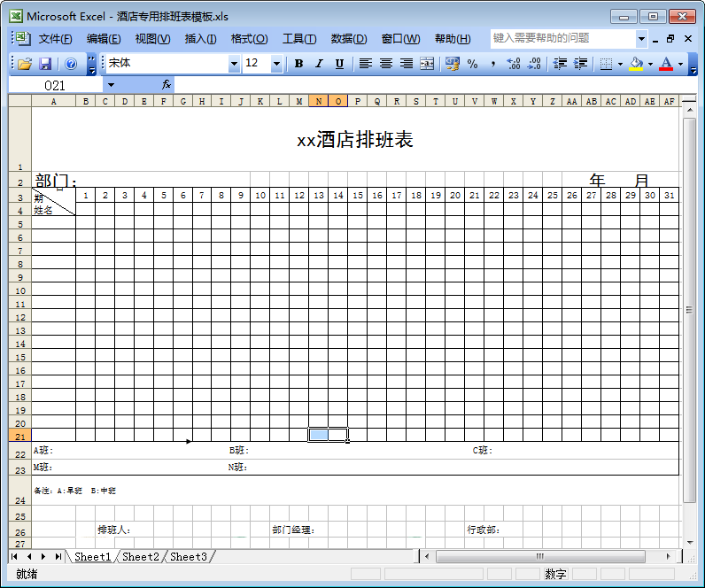The width and height of the screenshot is (705, 588).
Task: Switch to the Sheet2 tab
Action: click(x=141, y=556)
